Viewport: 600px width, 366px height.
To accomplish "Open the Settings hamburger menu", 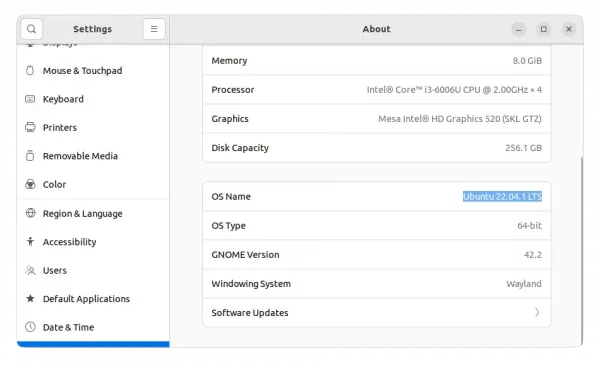I will point(154,29).
